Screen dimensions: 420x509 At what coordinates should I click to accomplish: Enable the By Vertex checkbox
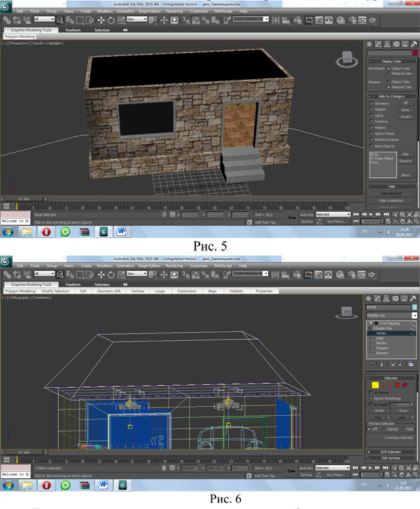371,393
